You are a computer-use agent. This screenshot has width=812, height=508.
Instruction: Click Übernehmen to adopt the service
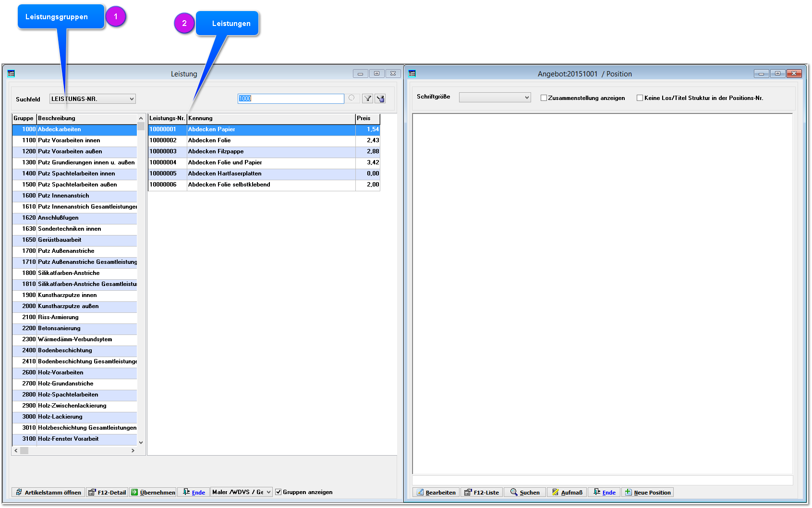point(153,492)
